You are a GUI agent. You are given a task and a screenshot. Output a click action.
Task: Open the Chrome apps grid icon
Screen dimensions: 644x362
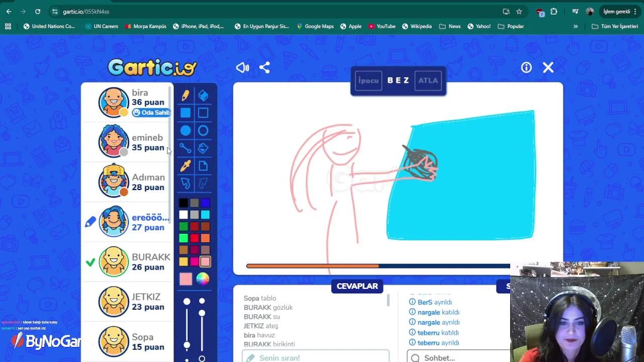[8, 26]
